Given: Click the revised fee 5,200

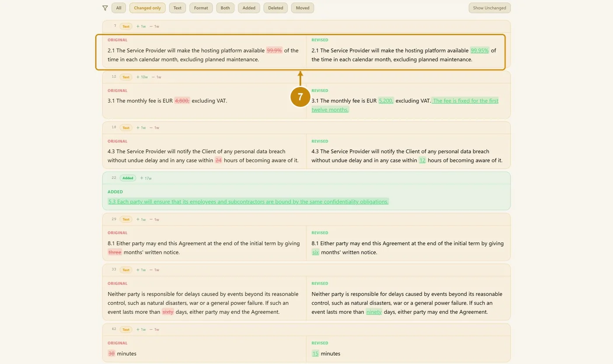Looking at the screenshot, I should point(386,101).
